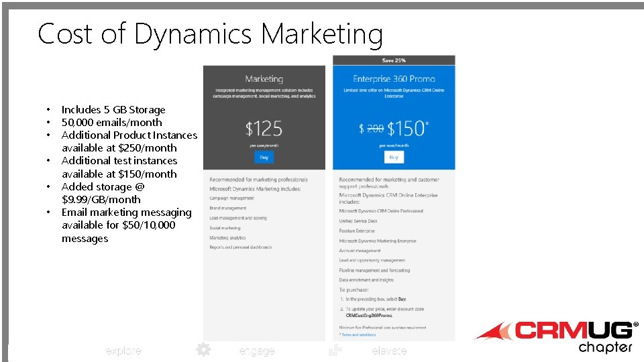Click Reports and personal dashboards feature
This screenshot has height=362, width=644.
click(x=241, y=247)
